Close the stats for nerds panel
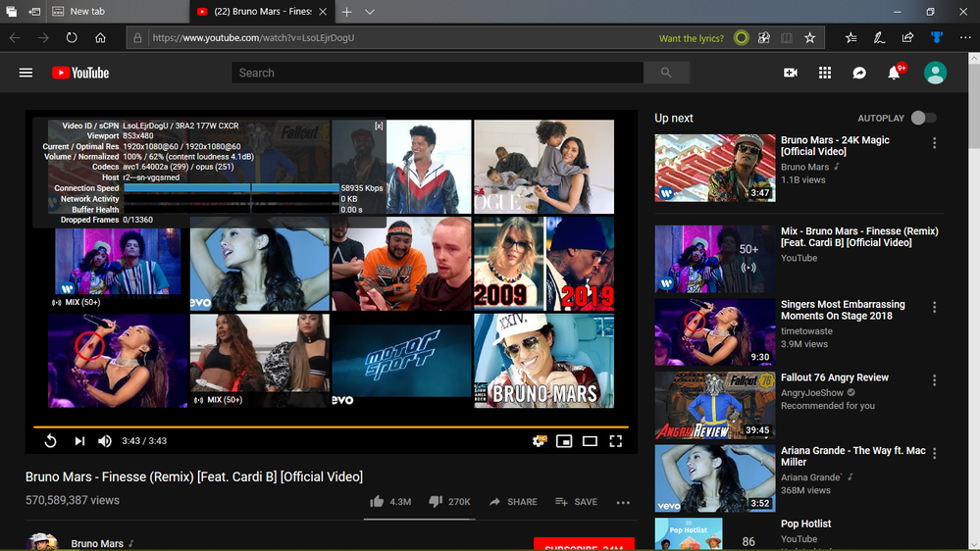The image size is (980, 551). coord(379,126)
